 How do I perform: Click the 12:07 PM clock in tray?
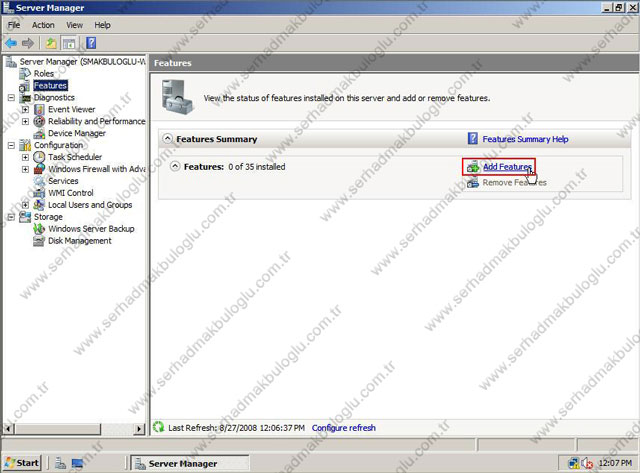tap(615, 463)
